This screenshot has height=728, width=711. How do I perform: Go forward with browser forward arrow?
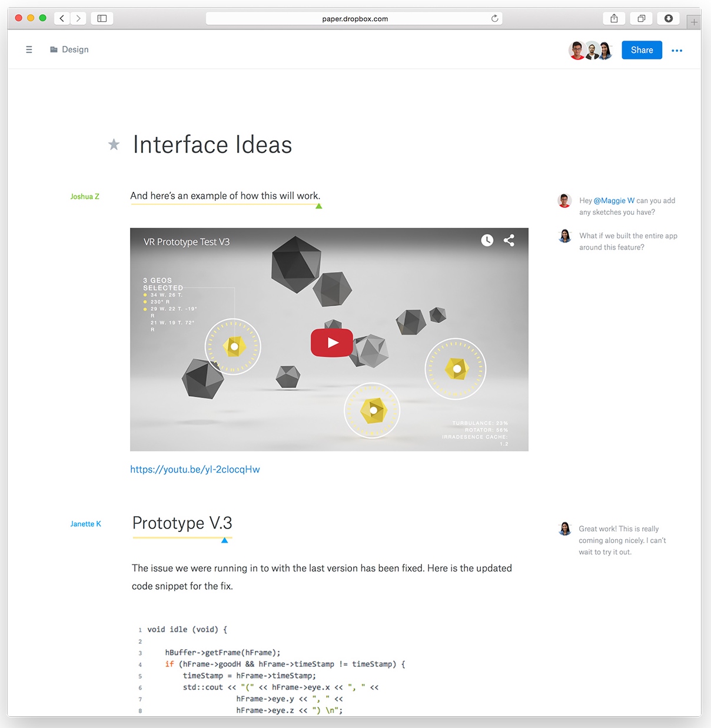78,18
